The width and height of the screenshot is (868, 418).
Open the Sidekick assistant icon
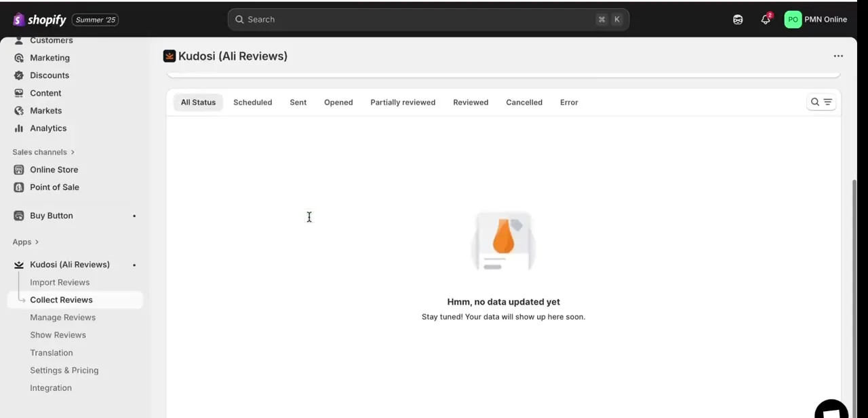click(738, 20)
